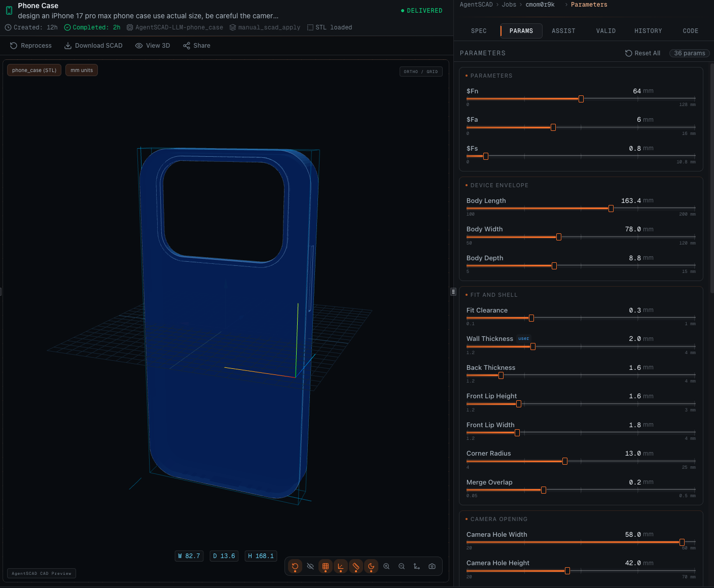
Task: Click the Front Lip Height slider handle
Action: coord(519,404)
